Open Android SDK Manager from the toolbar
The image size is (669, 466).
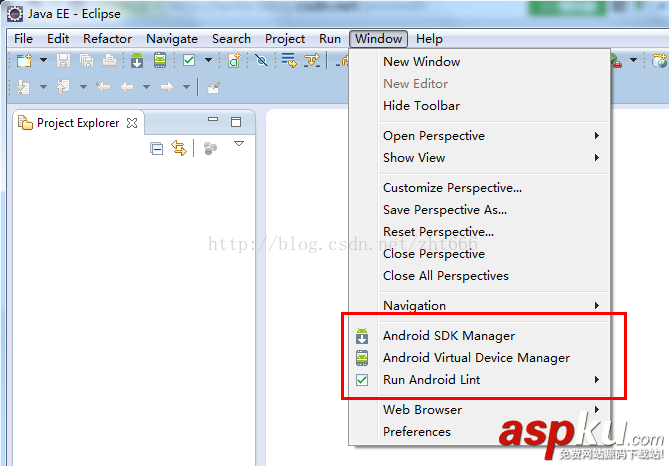[x=137, y=61]
